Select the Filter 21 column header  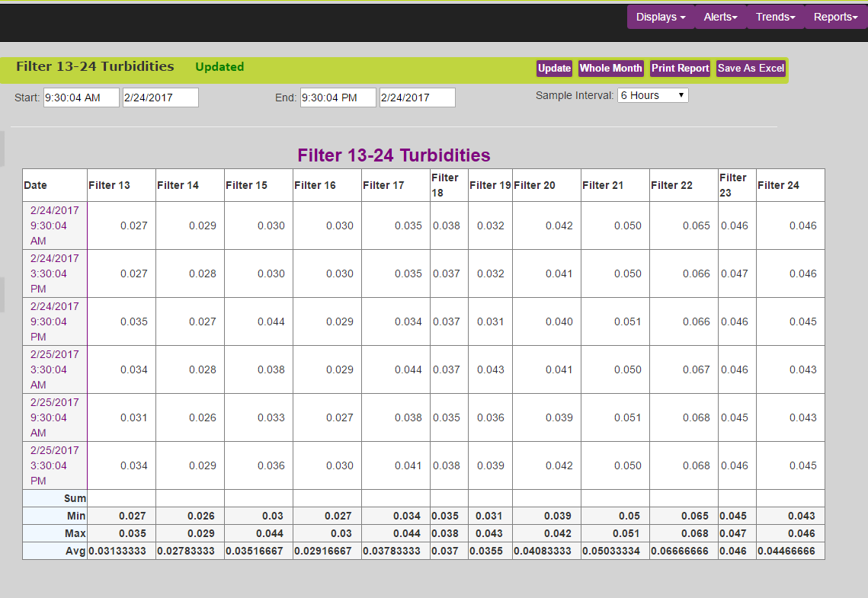[x=616, y=185]
